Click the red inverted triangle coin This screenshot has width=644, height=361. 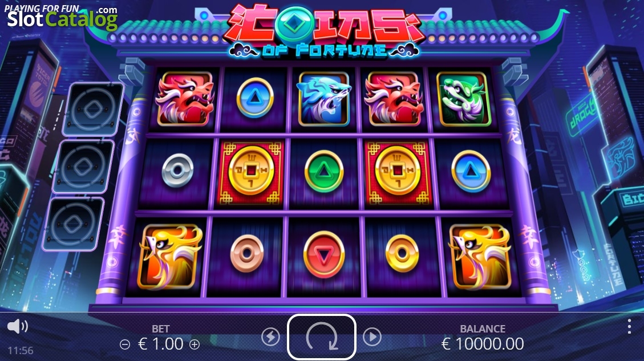[323, 254]
